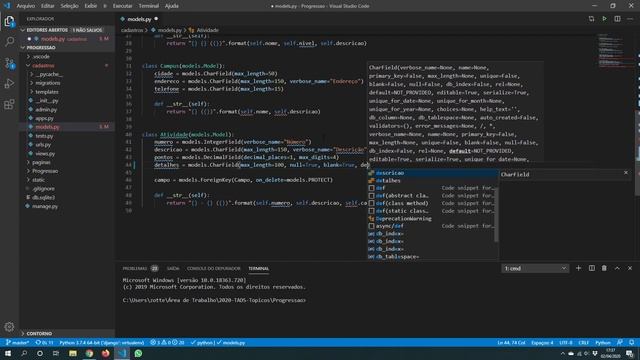
Task: Change the UTF-8 encoding status item
Action: click(x=566, y=342)
